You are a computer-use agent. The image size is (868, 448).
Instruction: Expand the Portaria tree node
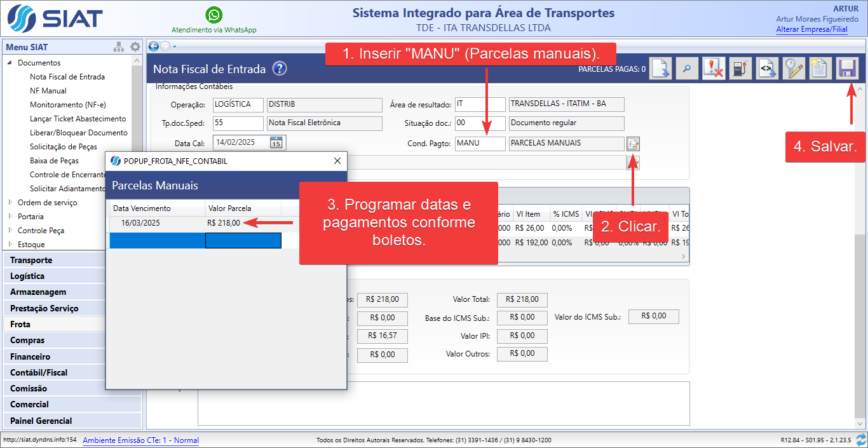10,217
